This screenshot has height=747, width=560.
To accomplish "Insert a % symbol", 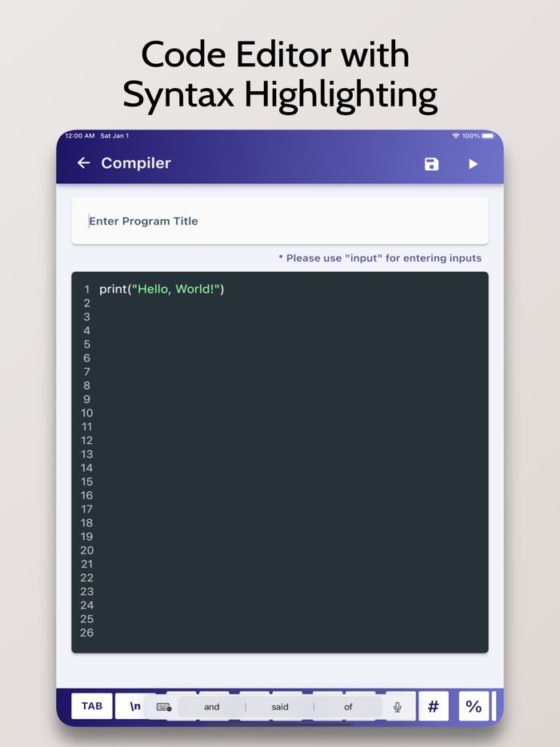I will (x=474, y=706).
